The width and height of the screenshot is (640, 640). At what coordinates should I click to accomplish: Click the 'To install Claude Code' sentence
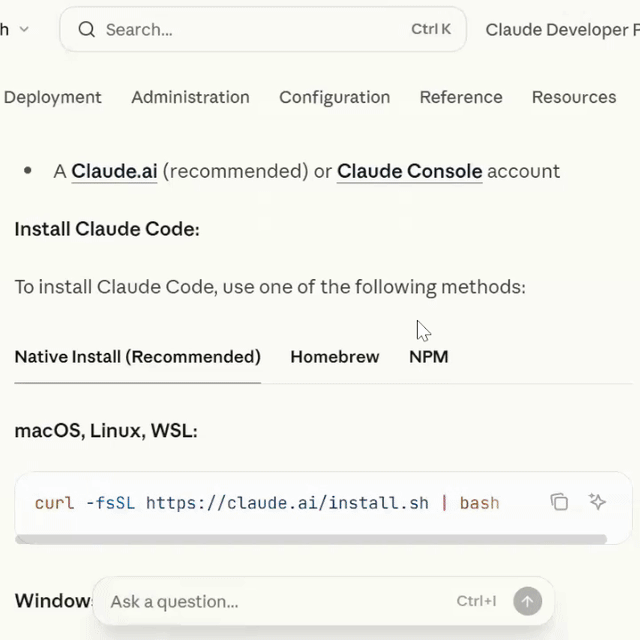coord(270,287)
